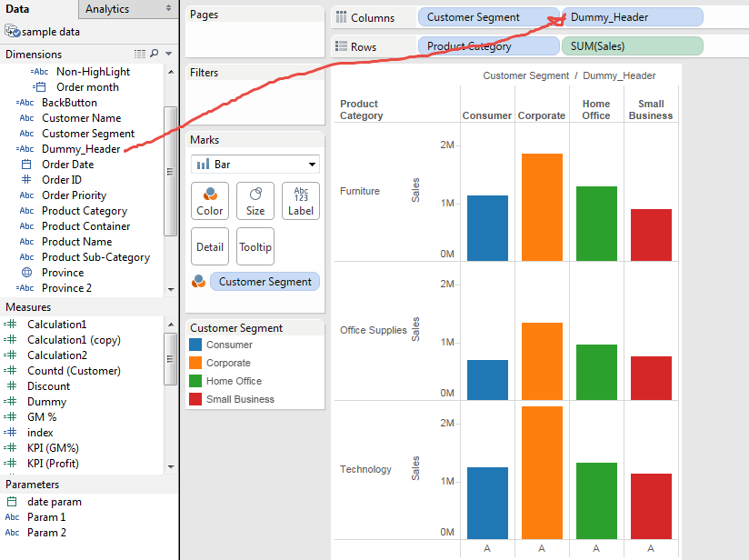Viewport: 749px width, 560px height.
Task: Select the Calculation1 (copy) measure
Action: click(74, 340)
